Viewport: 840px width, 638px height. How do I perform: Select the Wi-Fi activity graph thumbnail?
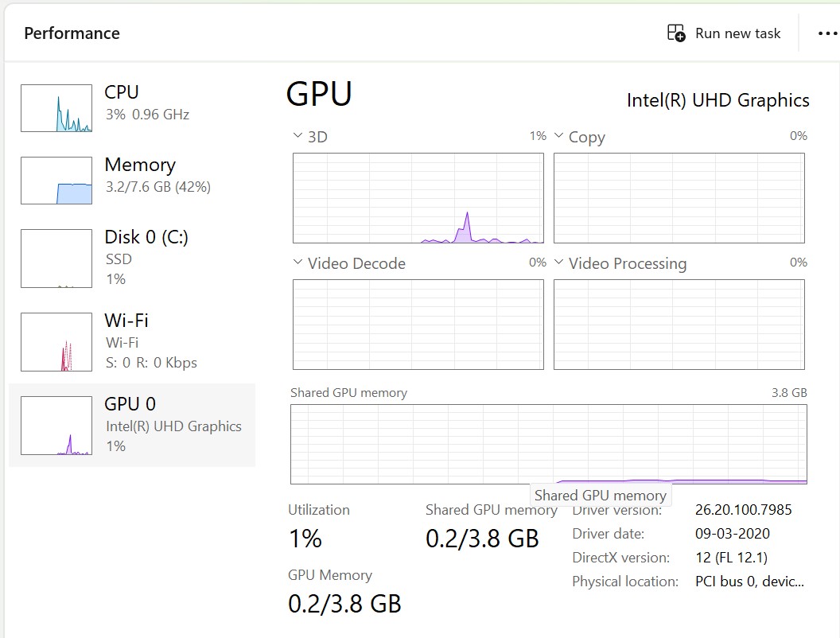(x=56, y=342)
